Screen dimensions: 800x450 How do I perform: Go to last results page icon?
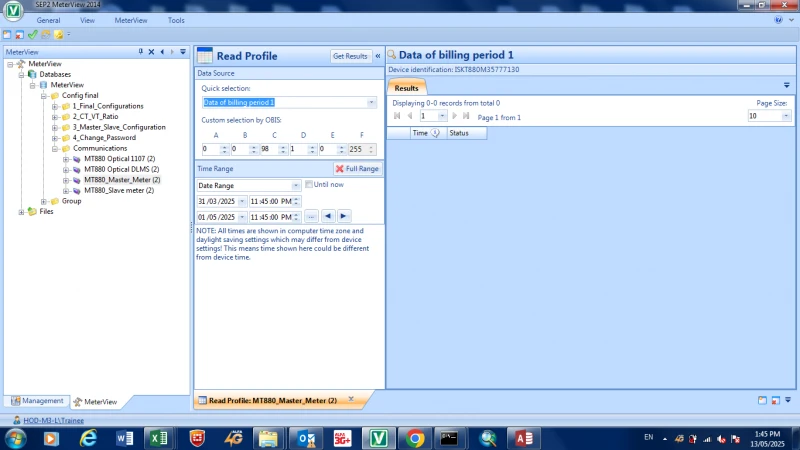pyautogui.click(x=466, y=116)
